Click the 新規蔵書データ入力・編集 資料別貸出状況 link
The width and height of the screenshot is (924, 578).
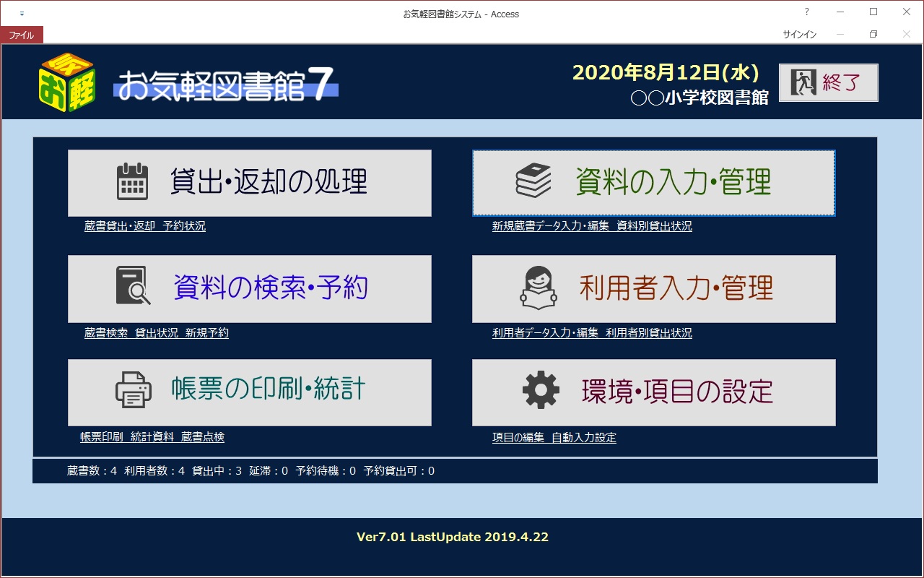[592, 226]
